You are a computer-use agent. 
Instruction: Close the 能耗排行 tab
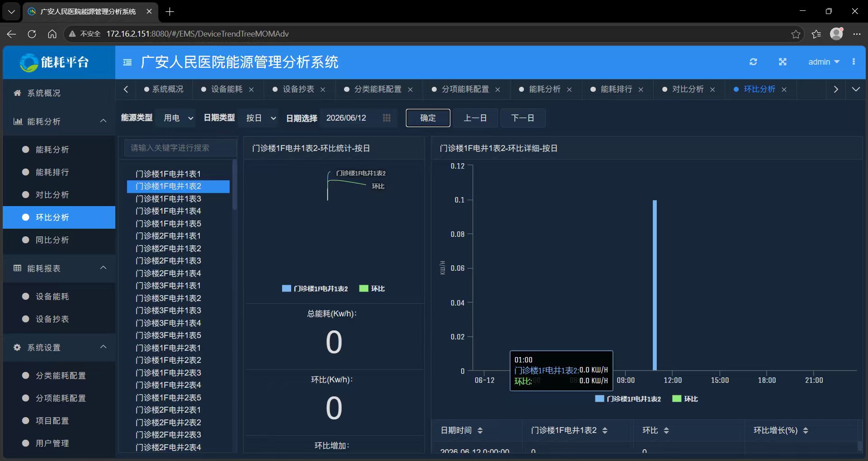tap(641, 90)
